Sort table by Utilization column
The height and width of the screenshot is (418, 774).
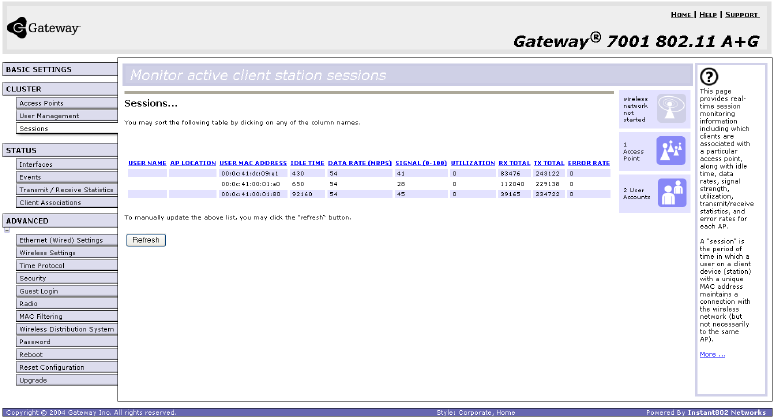pos(473,163)
